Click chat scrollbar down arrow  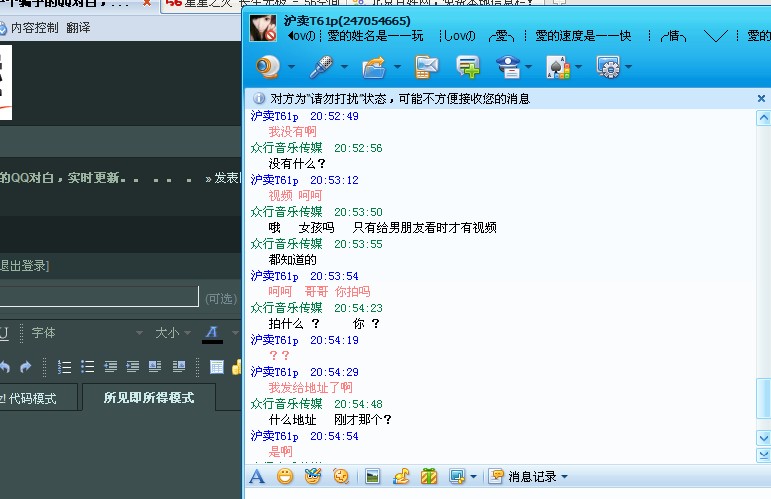tap(764, 438)
